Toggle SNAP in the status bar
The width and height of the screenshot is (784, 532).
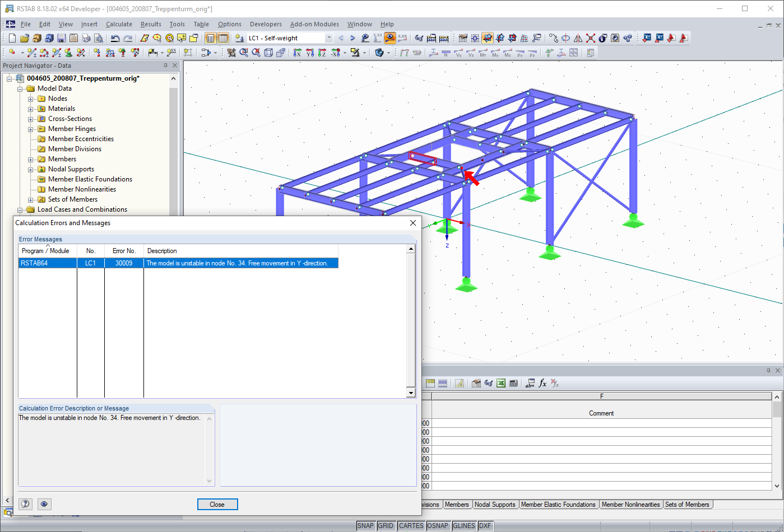tap(365, 526)
